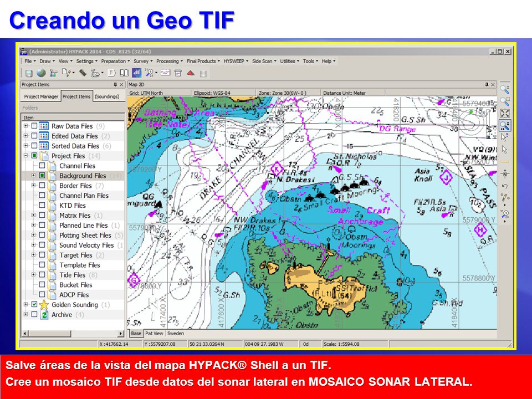
Task: Select the Zoom Window magnifier tool
Action: [x=504, y=101]
